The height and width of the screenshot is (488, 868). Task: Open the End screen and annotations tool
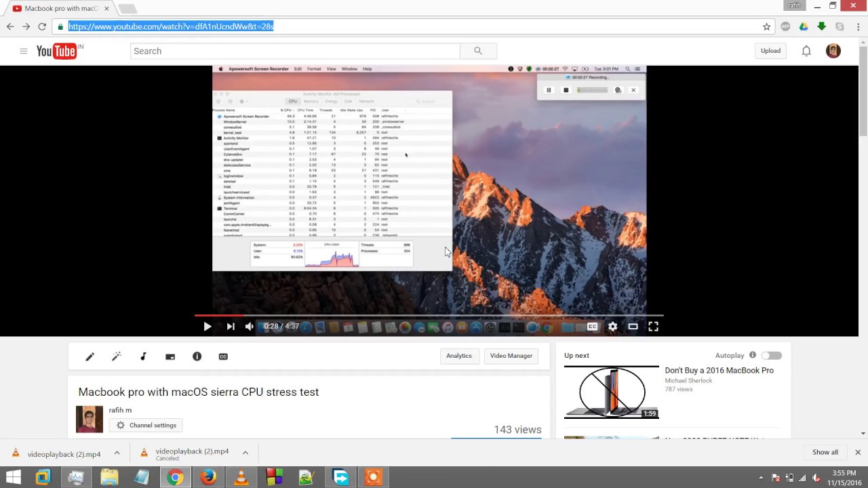coord(170,357)
